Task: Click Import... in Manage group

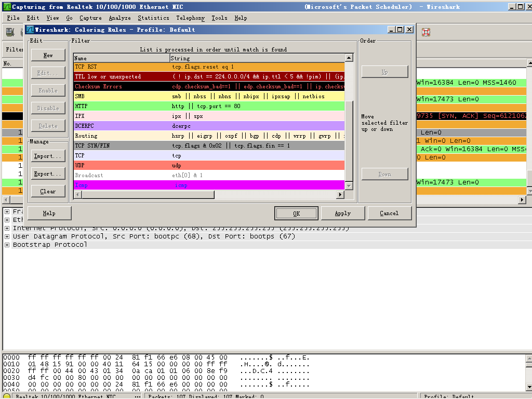Action: (48, 156)
